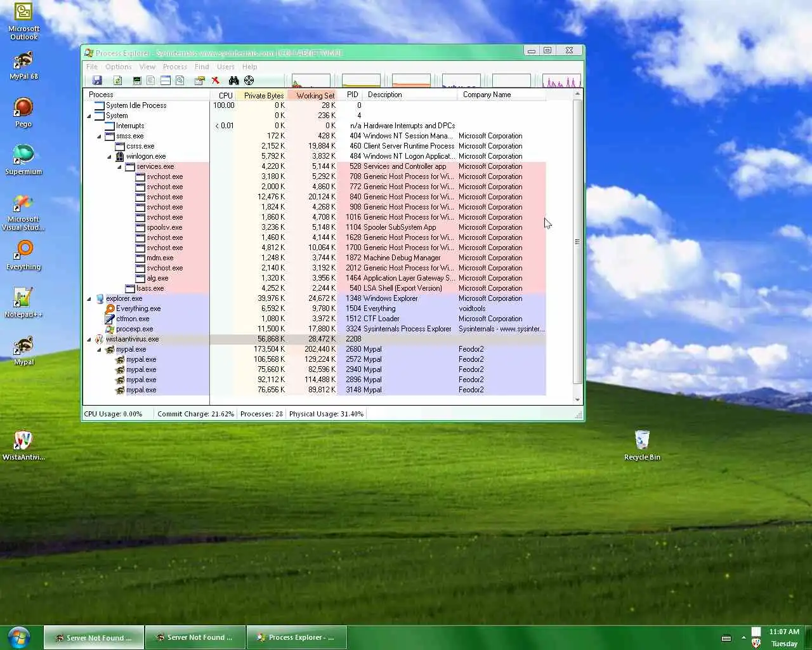812x650 pixels.
Task: Select the System Idle Process row
Action: 315,105
